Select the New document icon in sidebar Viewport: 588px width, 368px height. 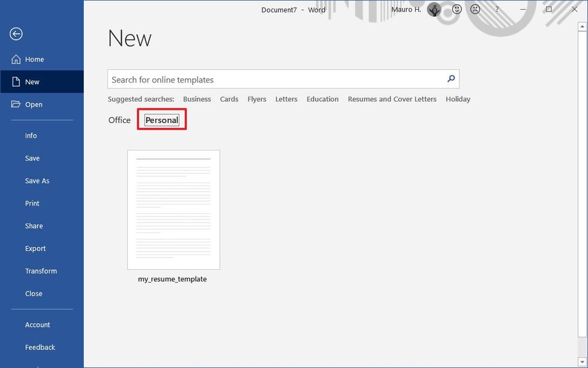[16, 81]
